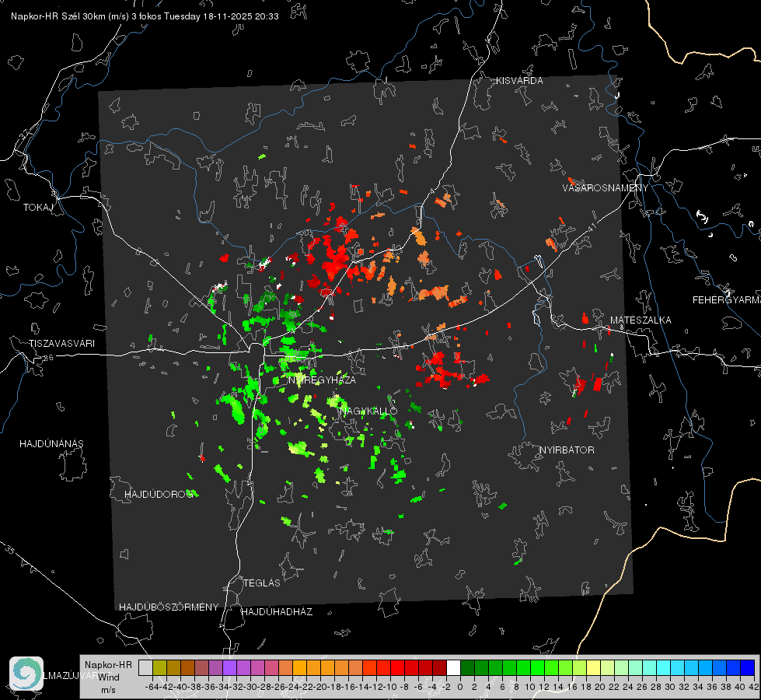Click the HAJDÚDOROG town label
Viewport: 761px width, 700px height.
159,494
